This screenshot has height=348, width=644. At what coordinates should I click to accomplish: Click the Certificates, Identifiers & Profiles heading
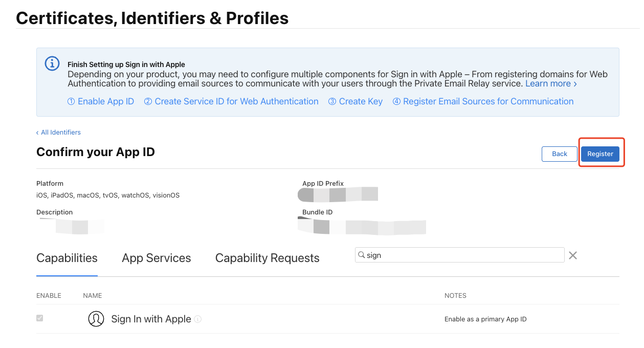(x=152, y=18)
